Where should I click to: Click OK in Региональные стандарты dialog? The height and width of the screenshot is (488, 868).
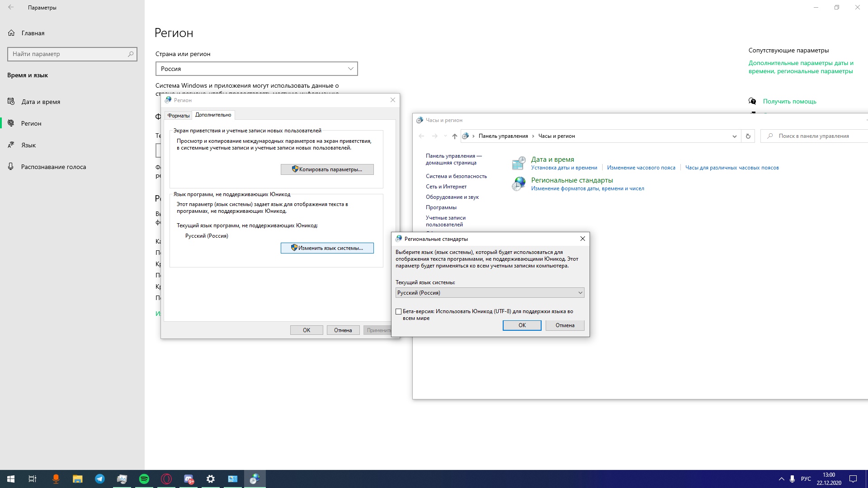522,325
